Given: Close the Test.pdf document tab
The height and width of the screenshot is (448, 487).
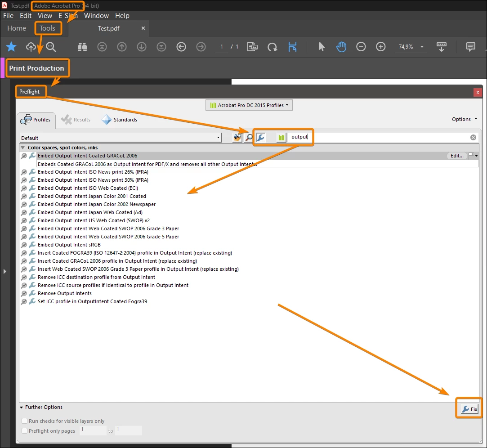Looking at the screenshot, I should tap(143, 28).
